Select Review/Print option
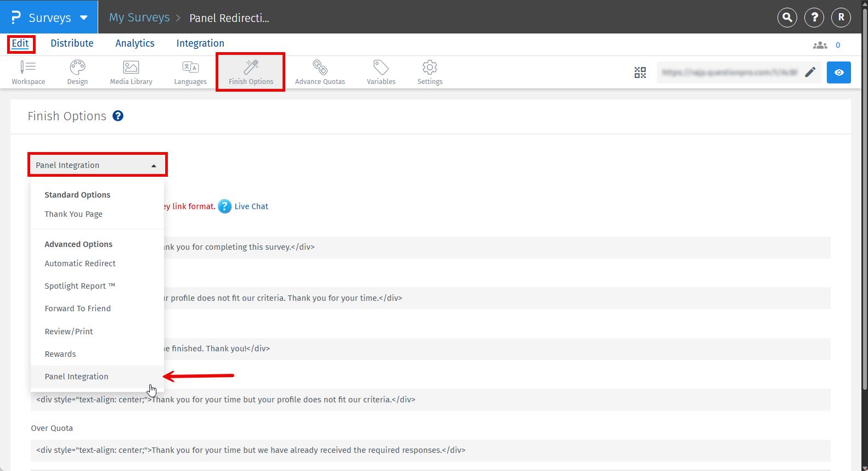868x471 pixels. (69, 332)
